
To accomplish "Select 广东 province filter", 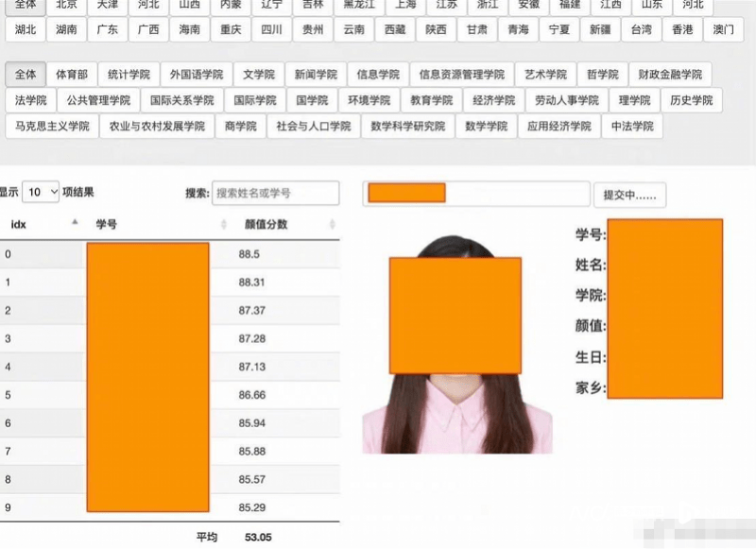I will [x=107, y=30].
